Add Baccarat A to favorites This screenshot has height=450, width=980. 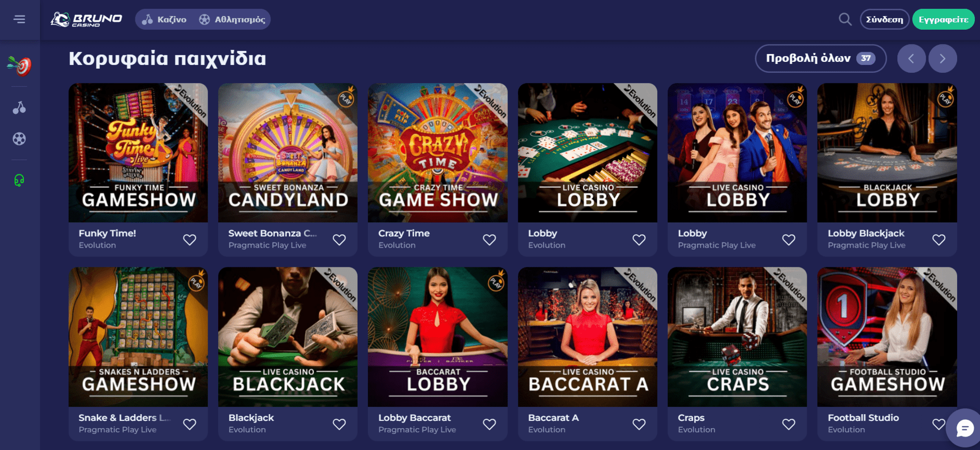(639, 425)
